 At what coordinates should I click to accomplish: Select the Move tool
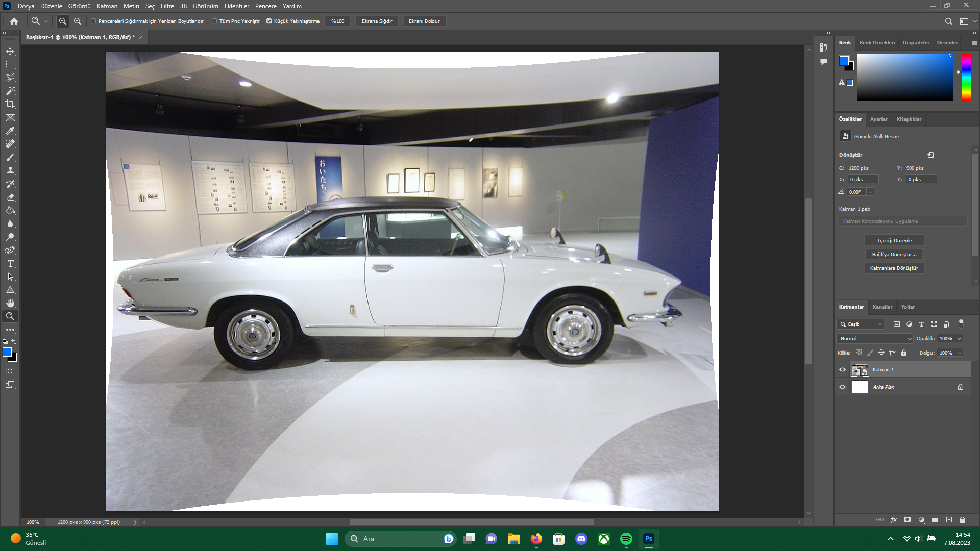(x=10, y=51)
